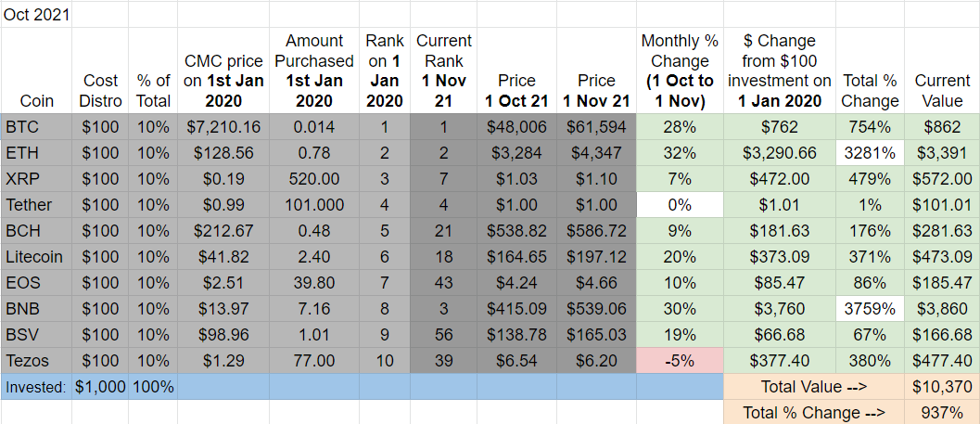The image size is (980, 424).
Task: Select BTC dollar change $762
Action: coord(779,128)
